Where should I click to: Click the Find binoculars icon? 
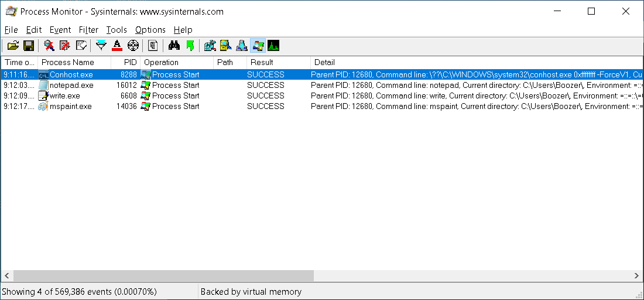pos(174,46)
